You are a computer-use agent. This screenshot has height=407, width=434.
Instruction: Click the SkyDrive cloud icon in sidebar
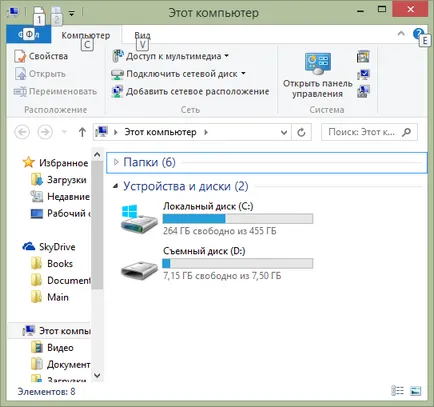(x=29, y=246)
